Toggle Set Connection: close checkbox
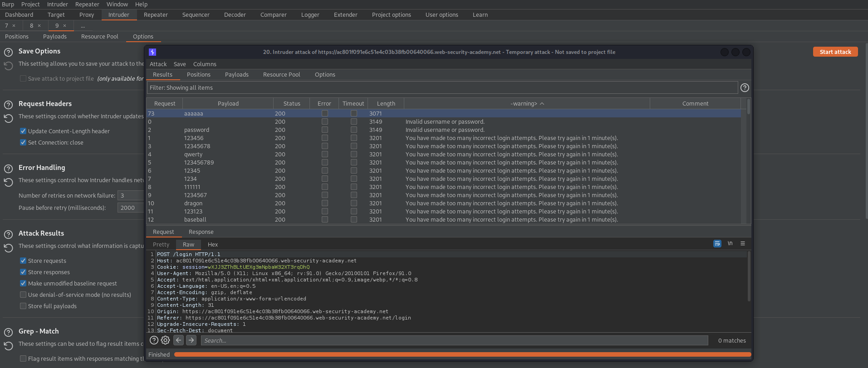 click(23, 142)
